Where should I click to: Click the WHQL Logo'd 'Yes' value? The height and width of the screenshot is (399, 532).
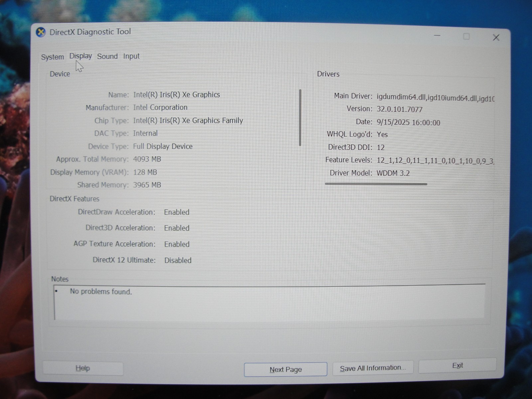pyautogui.click(x=382, y=135)
